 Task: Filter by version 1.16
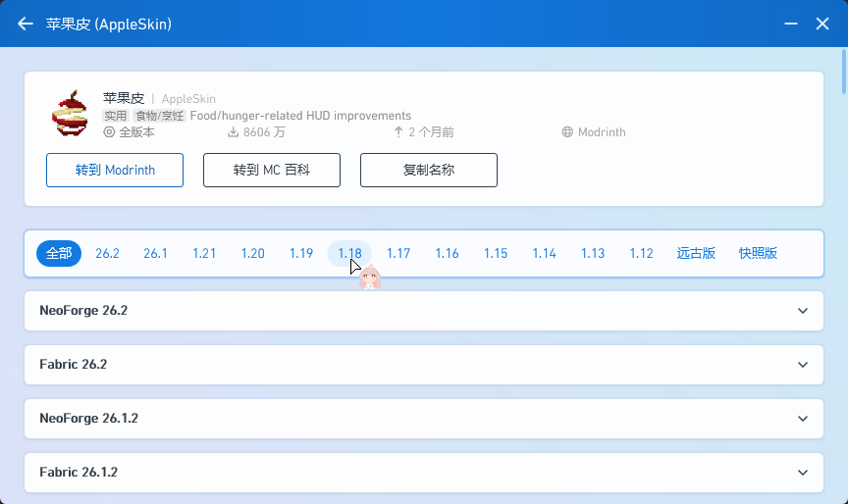(448, 253)
